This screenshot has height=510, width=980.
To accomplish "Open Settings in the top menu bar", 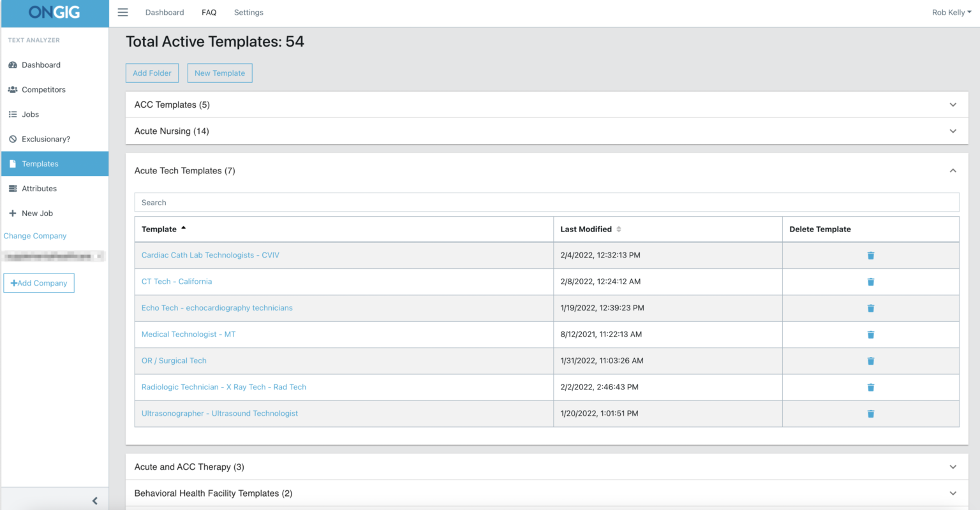I will click(x=248, y=12).
